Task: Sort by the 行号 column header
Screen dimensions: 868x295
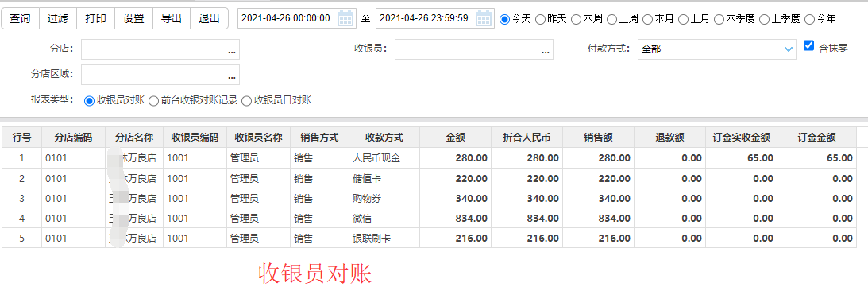Action: (21, 137)
